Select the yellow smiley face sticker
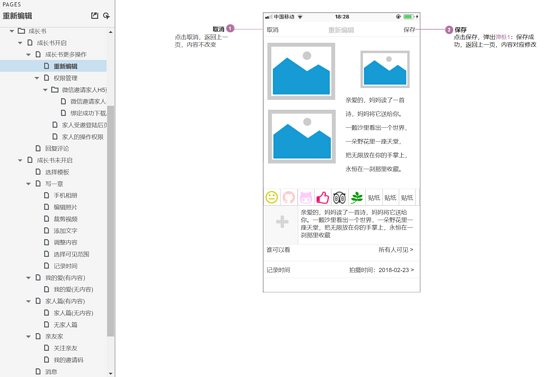Screen dimensions: 550x377 (x=271, y=197)
